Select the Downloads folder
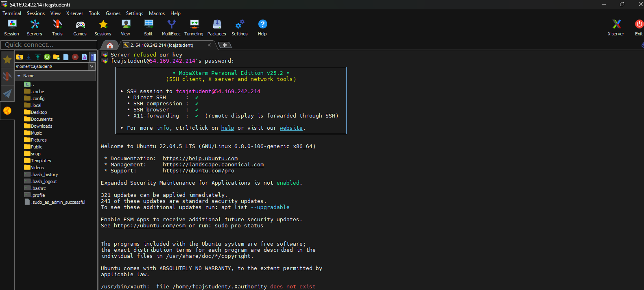The image size is (644, 290). [x=38, y=126]
